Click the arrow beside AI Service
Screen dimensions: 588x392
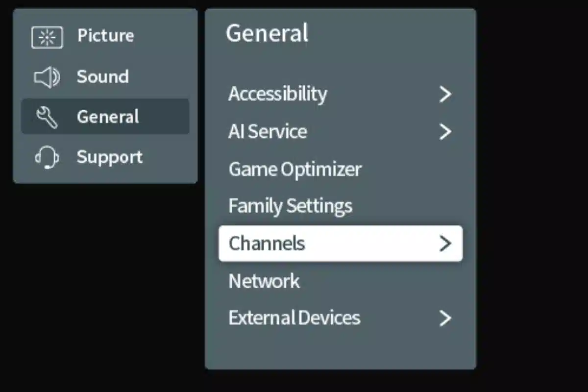(445, 131)
